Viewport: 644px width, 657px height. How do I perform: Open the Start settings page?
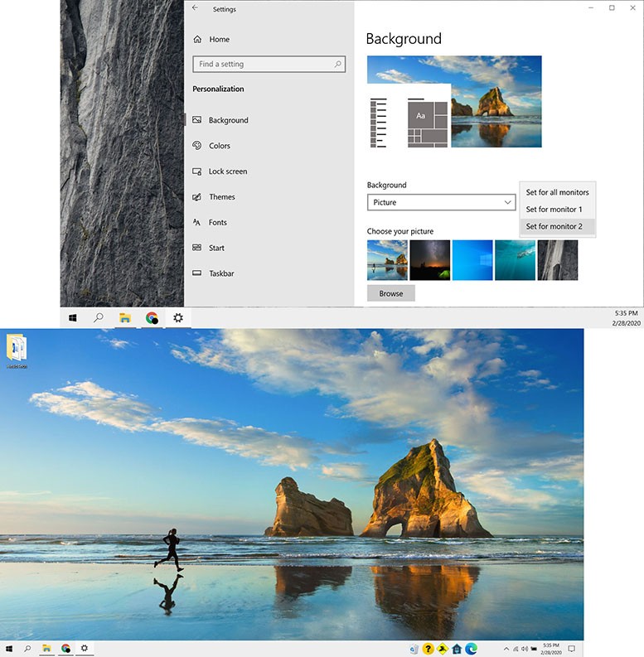coord(208,248)
